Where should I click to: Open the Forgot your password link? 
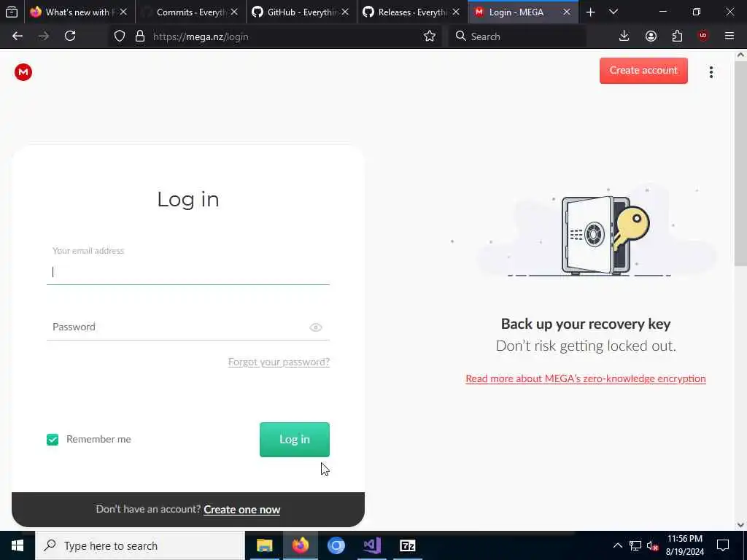[x=279, y=362]
